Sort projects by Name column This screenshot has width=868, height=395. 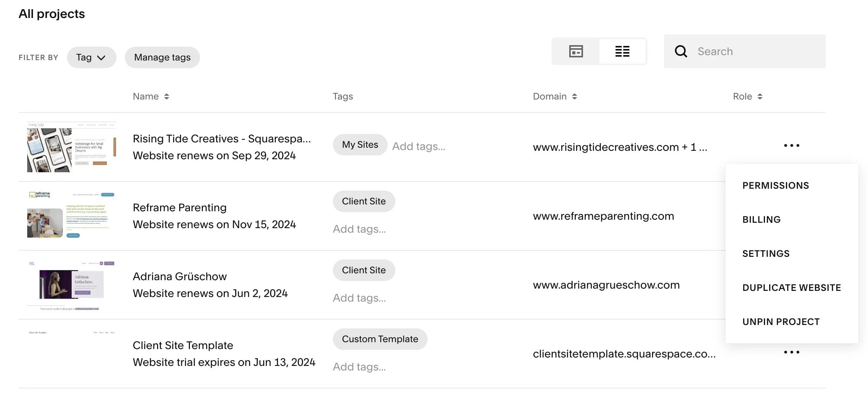pyautogui.click(x=151, y=96)
